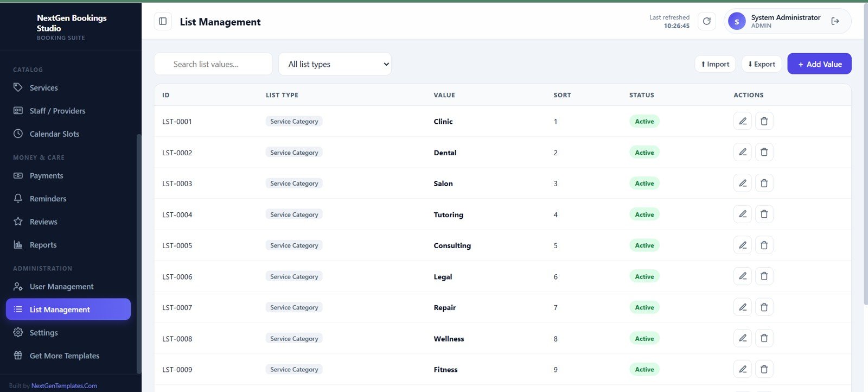Delete the Clinic row with trash icon
This screenshot has width=868, height=392.
coord(764,121)
